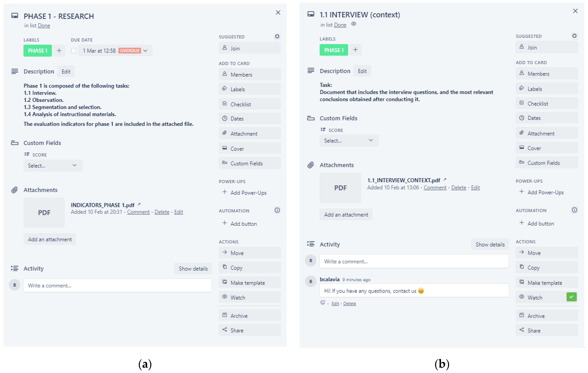This screenshot has height=373, width=588.
Task: Click the eye icon beside the 1.1 INTERVIEW list name
Action: [x=353, y=24]
